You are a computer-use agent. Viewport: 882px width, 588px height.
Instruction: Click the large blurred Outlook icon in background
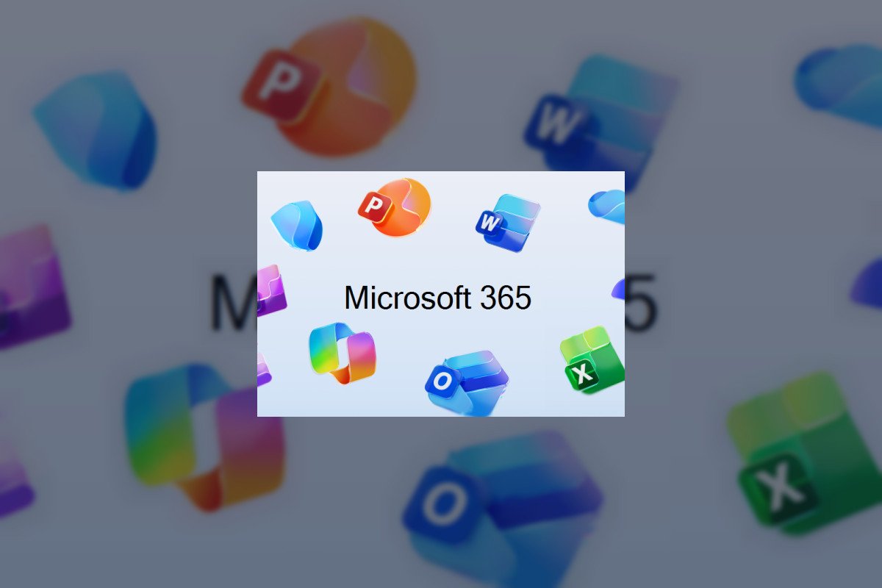coord(503,507)
